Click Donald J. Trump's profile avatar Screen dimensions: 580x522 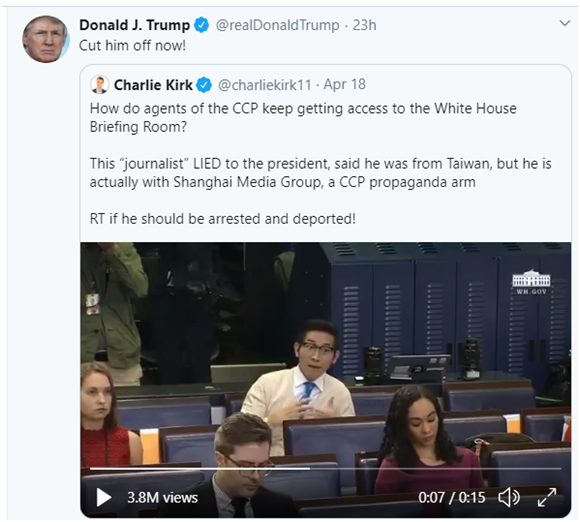click(x=46, y=39)
